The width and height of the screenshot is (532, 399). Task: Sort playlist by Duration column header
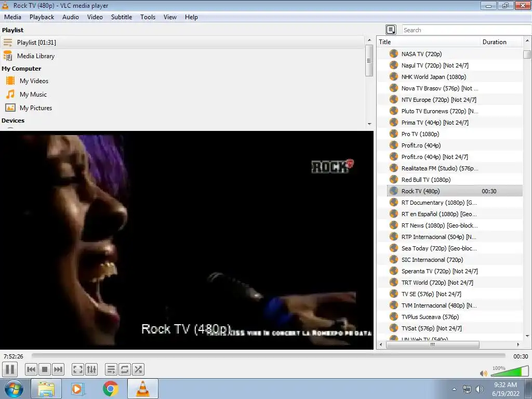click(501, 42)
